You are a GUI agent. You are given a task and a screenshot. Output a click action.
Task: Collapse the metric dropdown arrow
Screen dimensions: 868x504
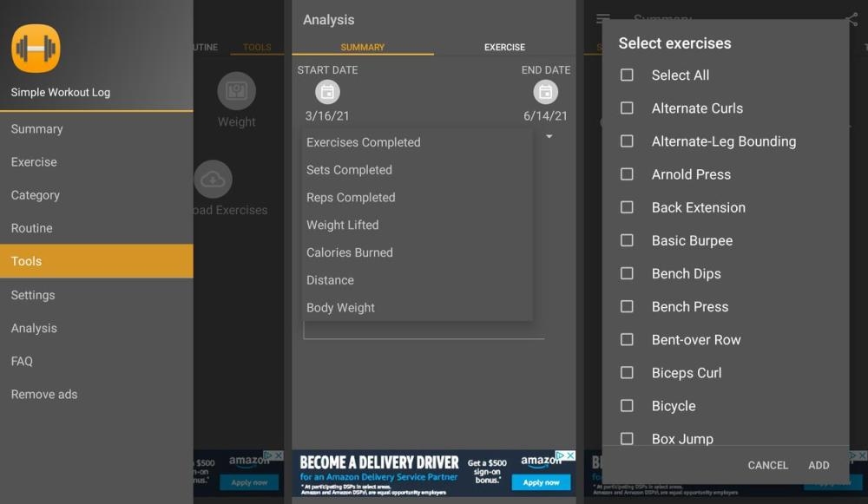click(x=549, y=136)
